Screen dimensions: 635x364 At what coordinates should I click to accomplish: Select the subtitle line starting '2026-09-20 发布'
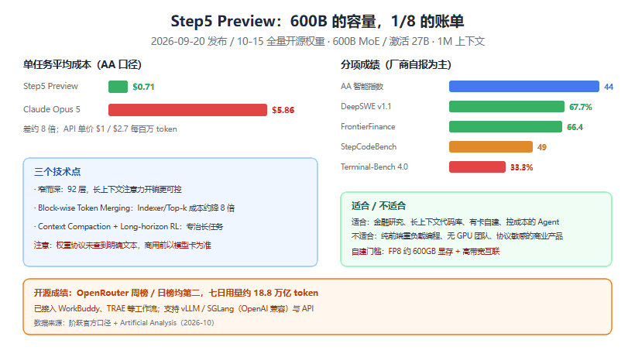tap(317, 41)
